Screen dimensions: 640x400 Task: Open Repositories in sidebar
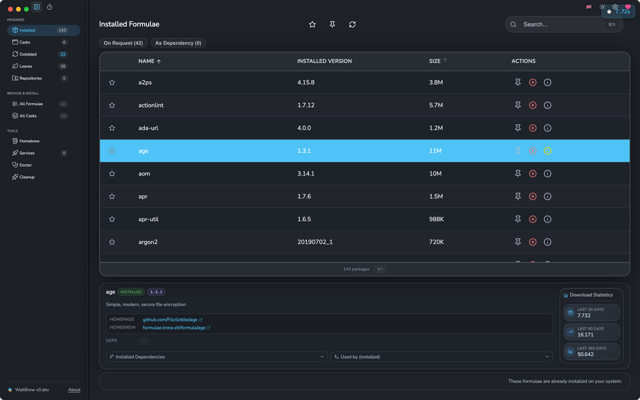[44, 78]
